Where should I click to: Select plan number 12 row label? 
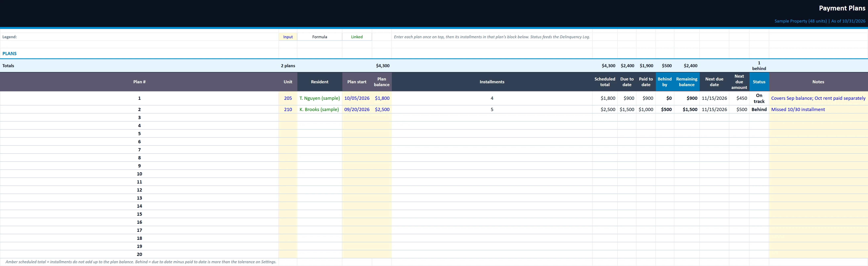(x=139, y=190)
